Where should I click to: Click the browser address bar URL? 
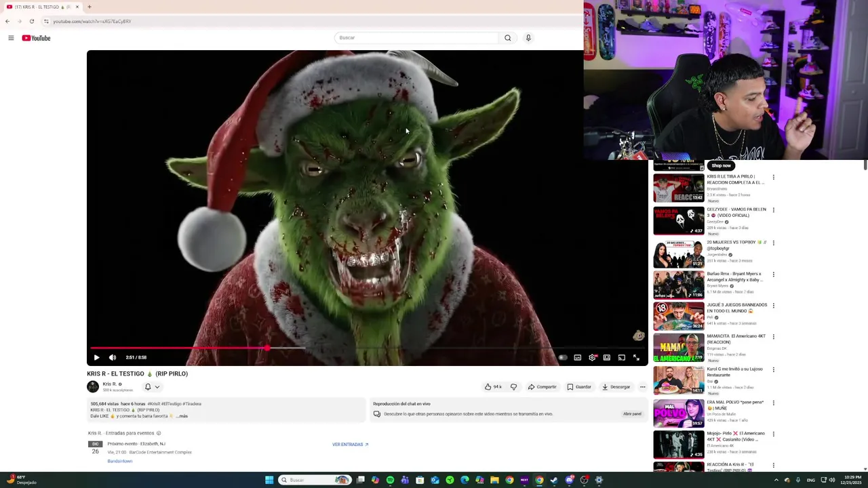(x=92, y=21)
